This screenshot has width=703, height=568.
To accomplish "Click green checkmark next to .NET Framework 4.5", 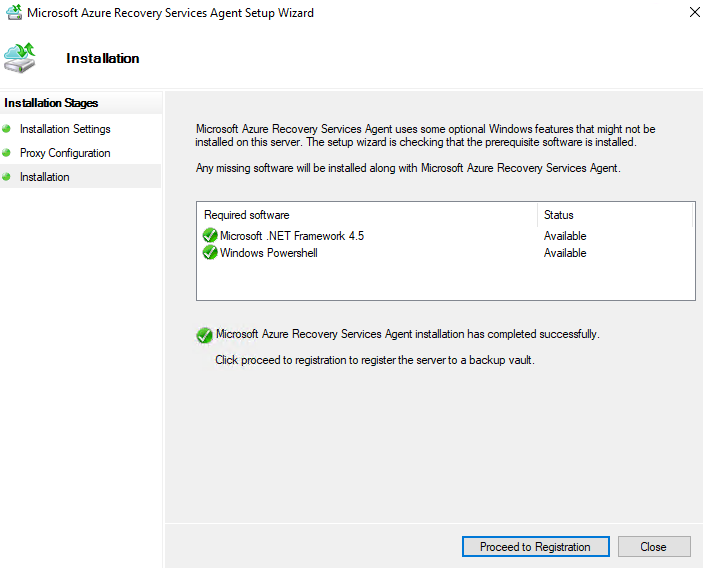I will [210, 235].
